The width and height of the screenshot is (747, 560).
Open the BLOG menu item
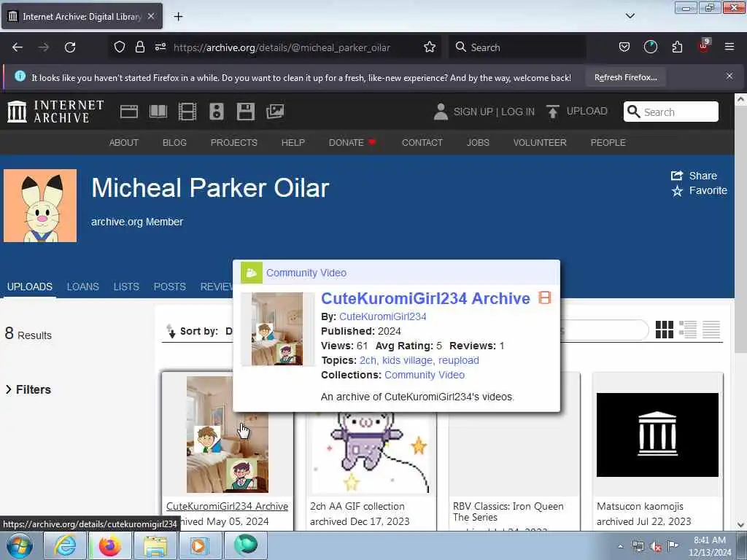point(174,142)
